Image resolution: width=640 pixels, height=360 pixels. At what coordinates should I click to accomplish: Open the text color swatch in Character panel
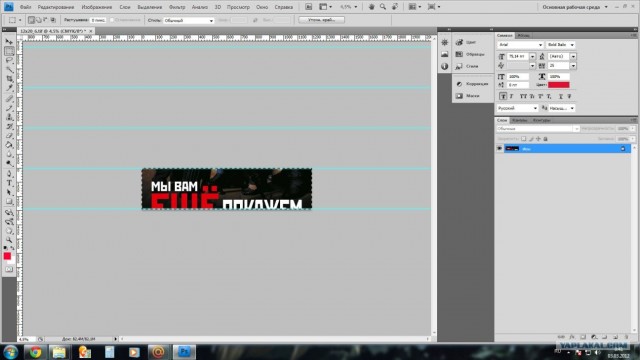(x=558, y=85)
